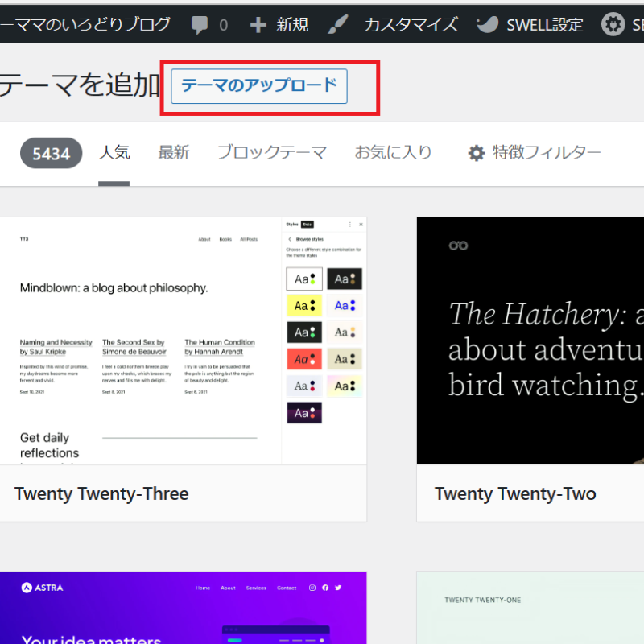Click the plus icon beside 新規
The image size is (644, 644).
[x=258, y=25]
